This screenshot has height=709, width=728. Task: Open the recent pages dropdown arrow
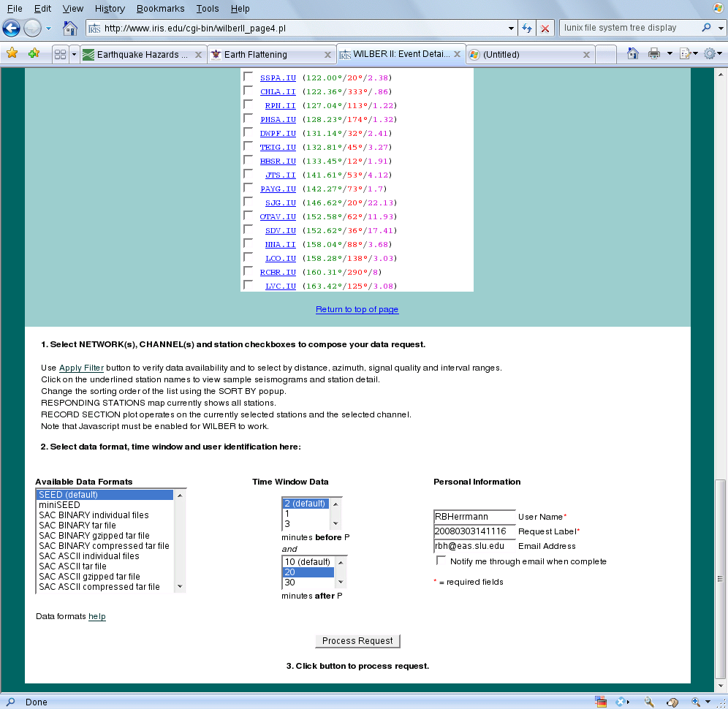coord(48,29)
